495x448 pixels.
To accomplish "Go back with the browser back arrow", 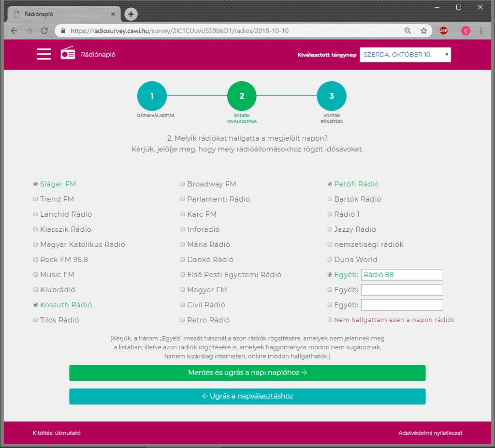I will tap(14, 30).
